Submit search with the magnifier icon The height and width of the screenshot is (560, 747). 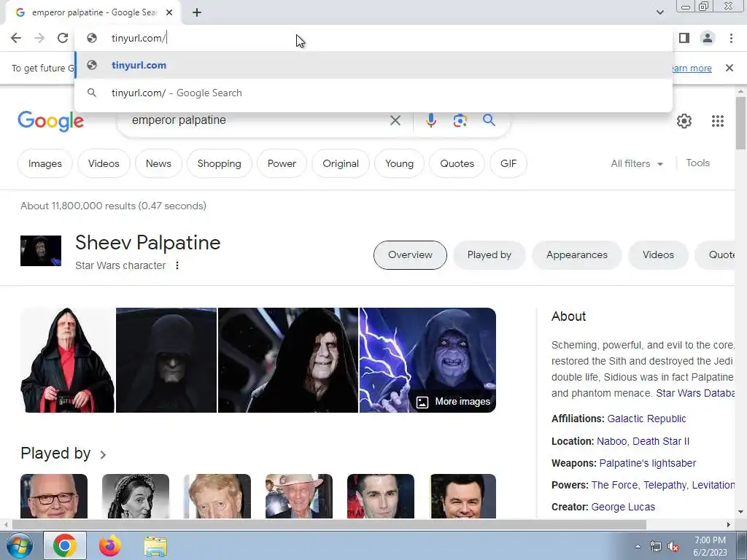[x=489, y=120]
